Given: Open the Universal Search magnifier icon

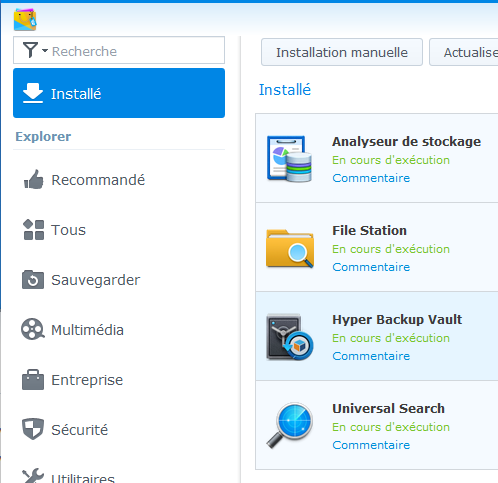Looking at the screenshot, I should click(290, 426).
